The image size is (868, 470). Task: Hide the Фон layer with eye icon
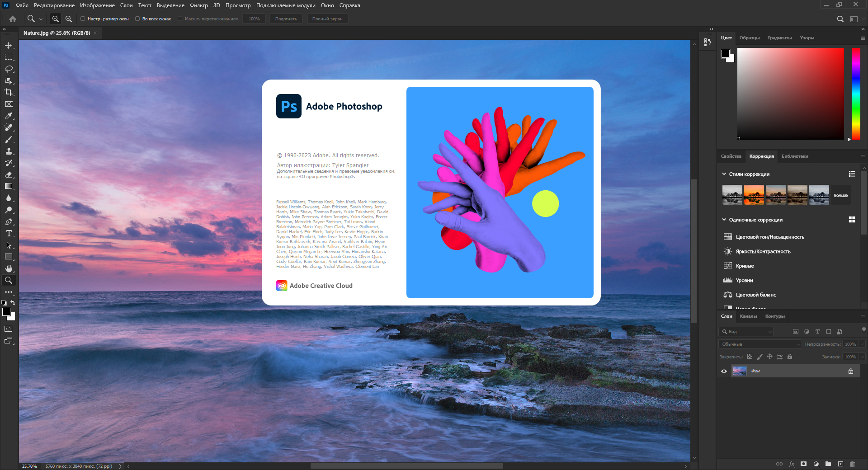724,371
